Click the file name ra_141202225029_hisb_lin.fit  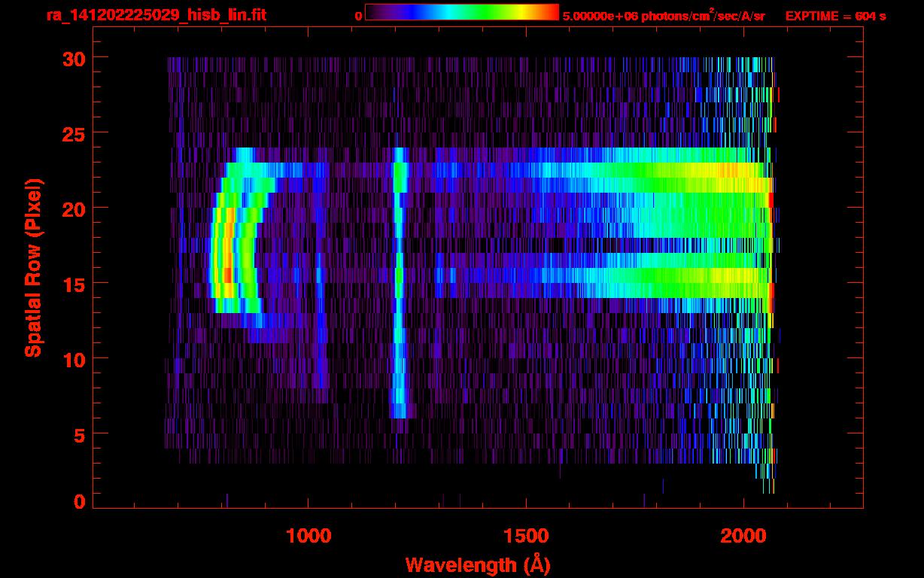click(156, 15)
